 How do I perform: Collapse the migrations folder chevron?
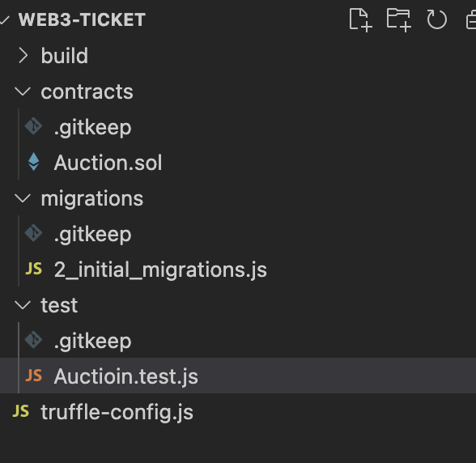click(x=23, y=198)
